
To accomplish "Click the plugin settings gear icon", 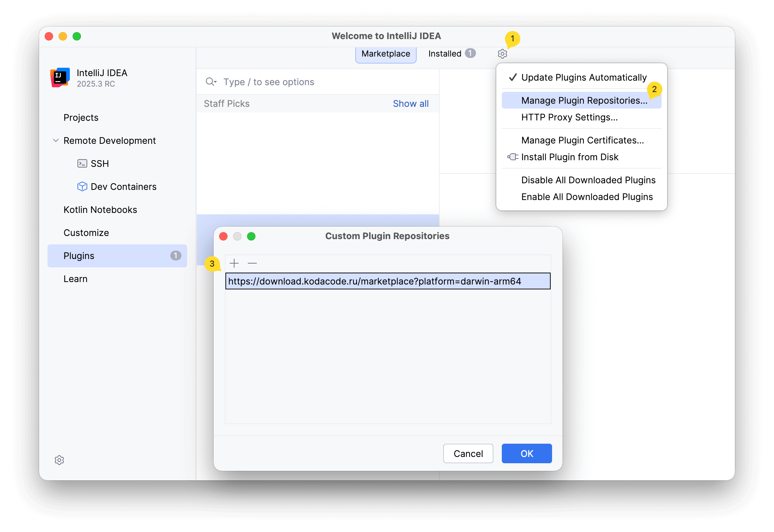I will (x=503, y=53).
